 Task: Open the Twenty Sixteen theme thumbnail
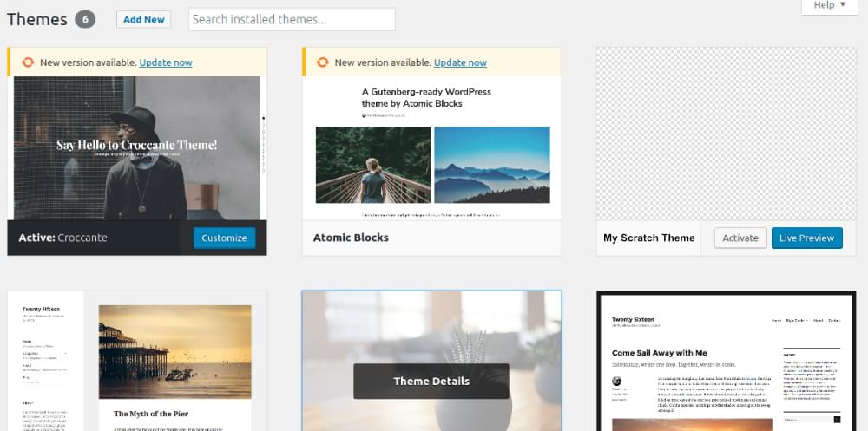pos(726,361)
